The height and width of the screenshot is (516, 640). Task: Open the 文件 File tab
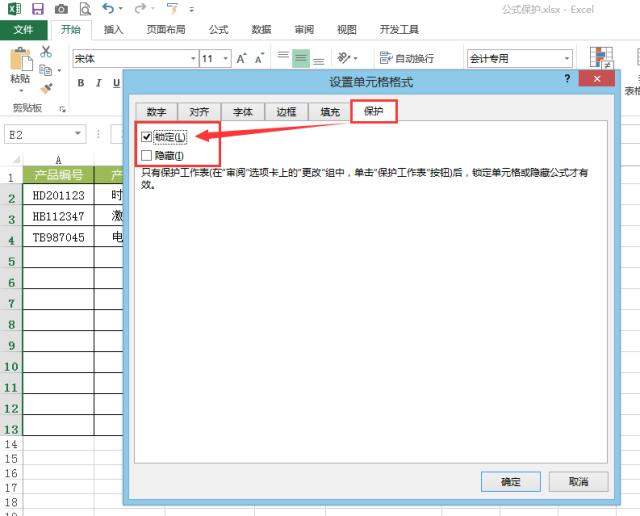tap(23, 30)
